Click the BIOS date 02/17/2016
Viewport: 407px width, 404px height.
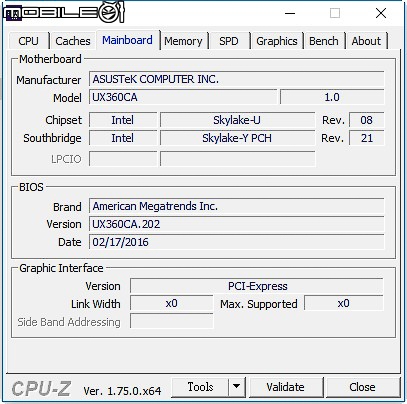(236, 242)
